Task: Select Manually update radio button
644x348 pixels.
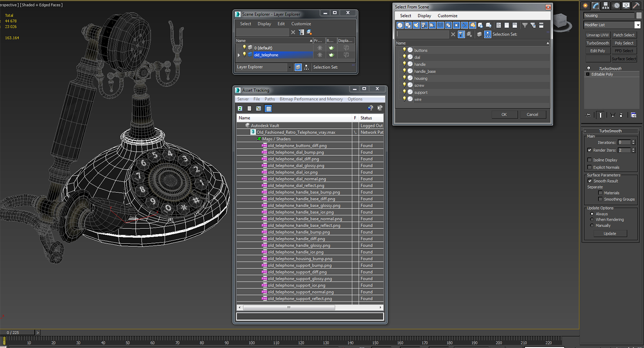Action: (592, 225)
